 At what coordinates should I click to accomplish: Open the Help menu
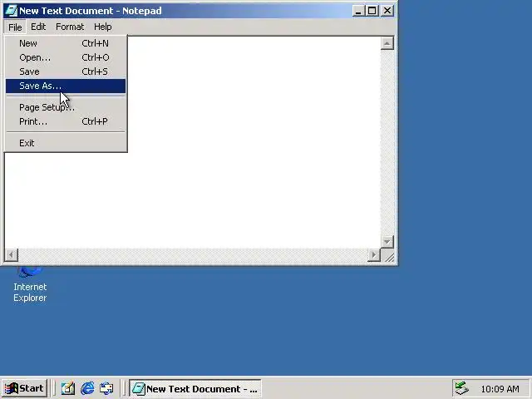103,27
